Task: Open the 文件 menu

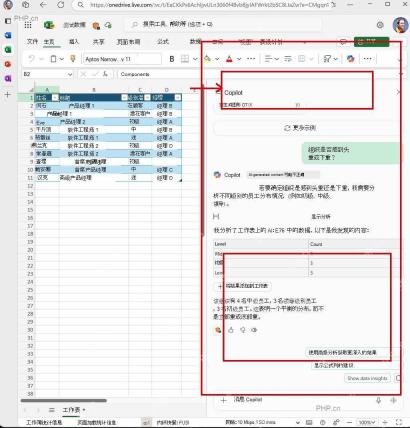Action: point(32,42)
